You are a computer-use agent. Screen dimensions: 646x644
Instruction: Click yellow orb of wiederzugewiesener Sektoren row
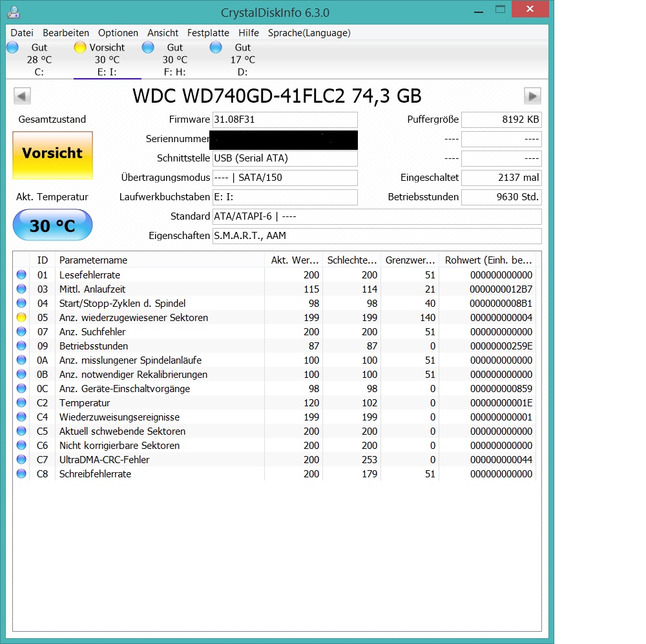pos(21,317)
